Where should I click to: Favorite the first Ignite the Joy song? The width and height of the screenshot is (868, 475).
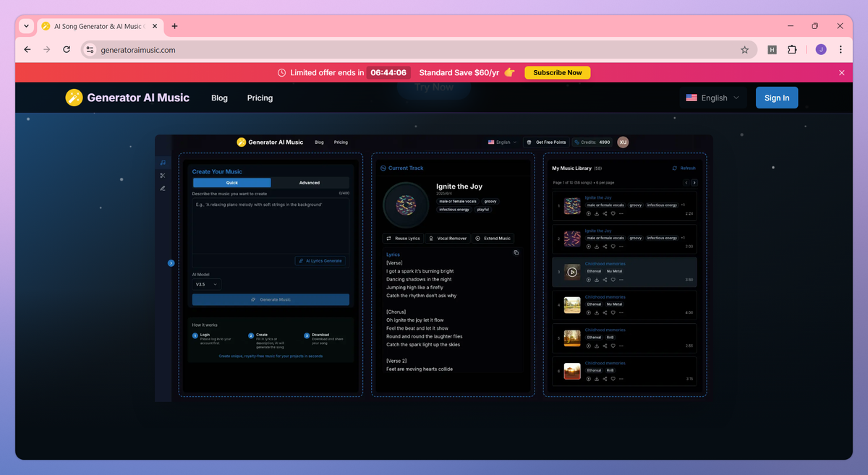coord(613,212)
